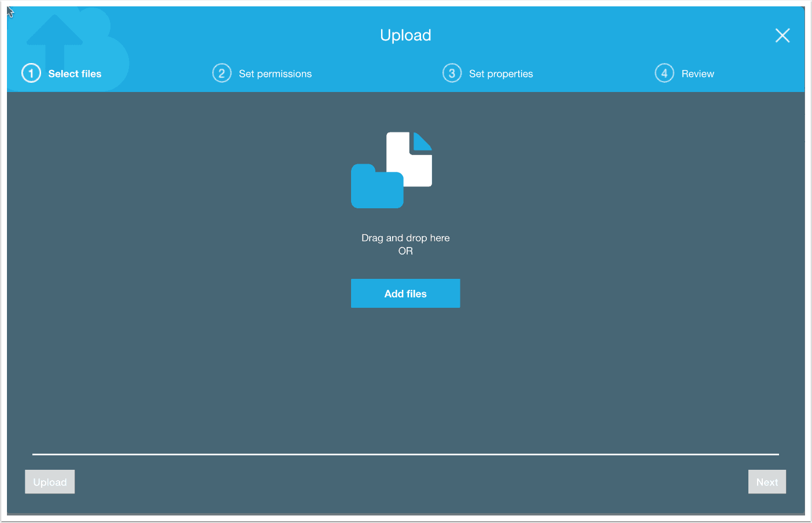Viewport: 812px width, 523px height.
Task: Click empty drop zone below Add files
Action: [x=405, y=376]
